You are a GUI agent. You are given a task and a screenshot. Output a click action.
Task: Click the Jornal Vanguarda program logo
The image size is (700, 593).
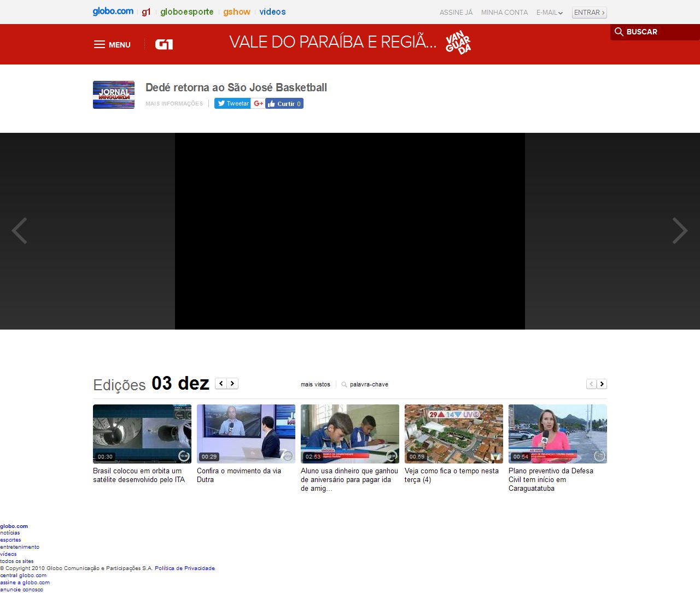[114, 95]
